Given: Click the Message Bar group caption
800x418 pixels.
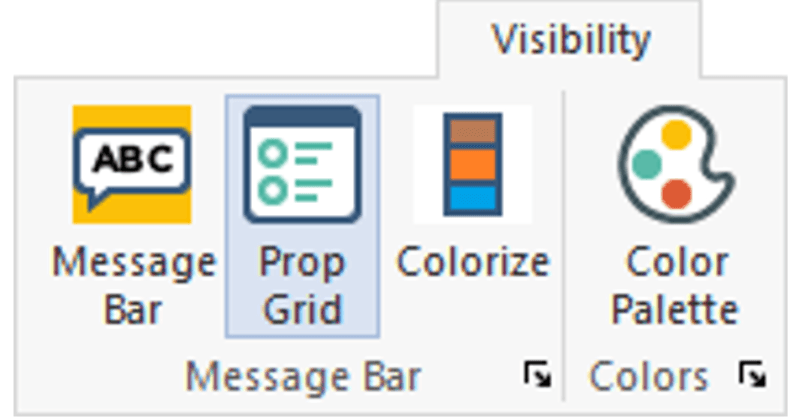Looking at the screenshot, I should click(x=303, y=377).
